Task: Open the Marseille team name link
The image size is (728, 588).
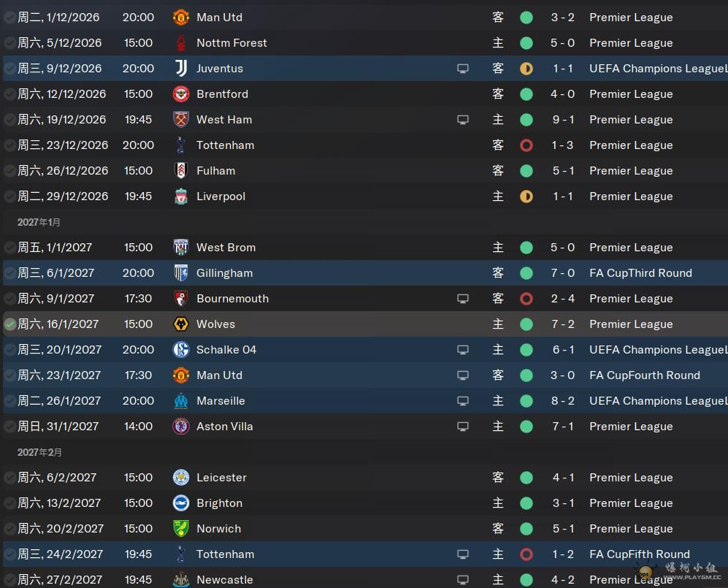Action: pyautogui.click(x=221, y=401)
